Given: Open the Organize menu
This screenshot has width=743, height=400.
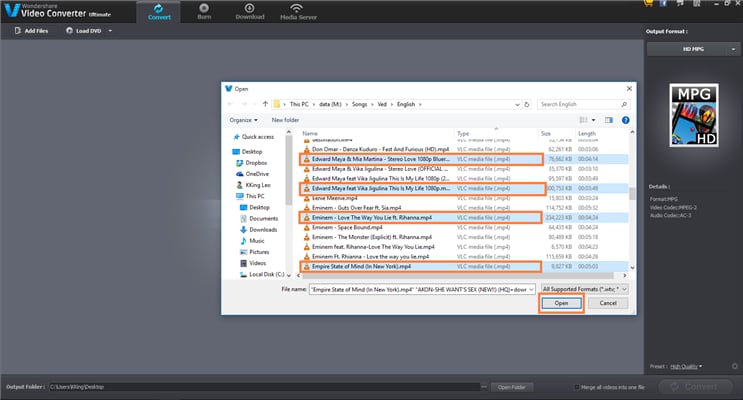Looking at the screenshot, I should 244,120.
